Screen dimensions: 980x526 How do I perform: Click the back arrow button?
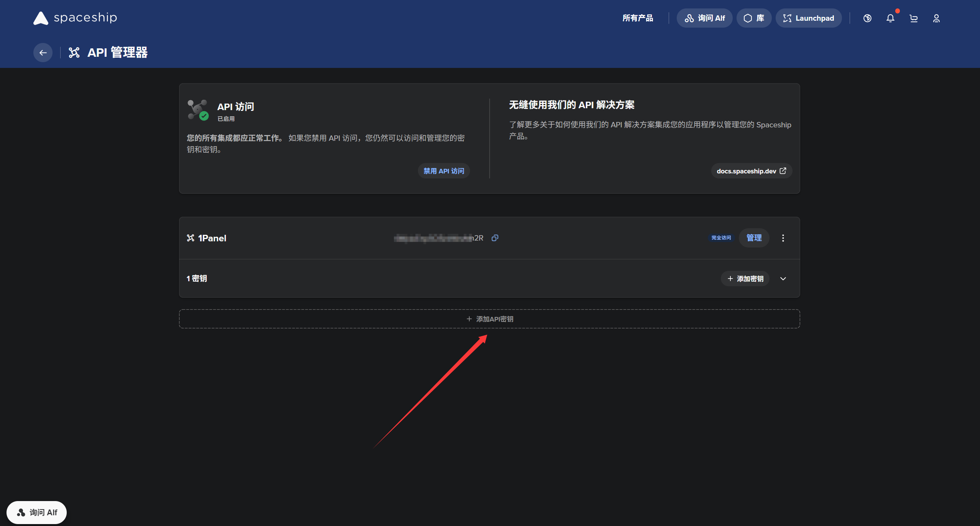click(43, 53)
